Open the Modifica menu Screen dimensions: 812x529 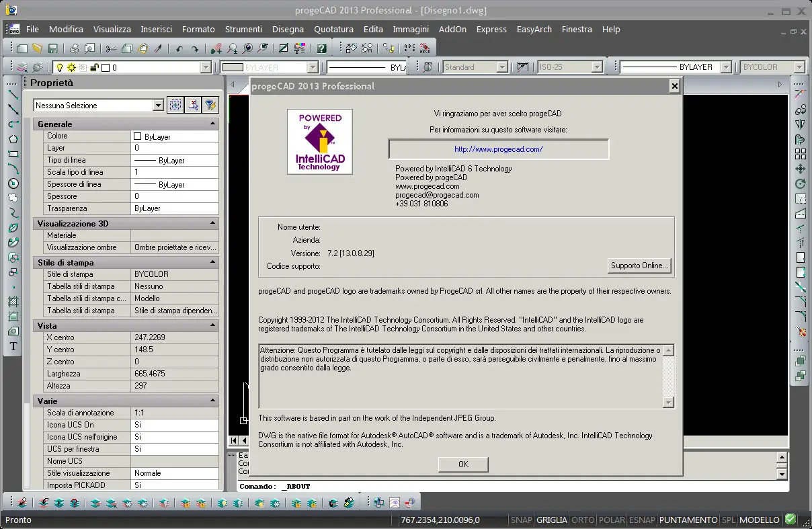coord(66,29)
